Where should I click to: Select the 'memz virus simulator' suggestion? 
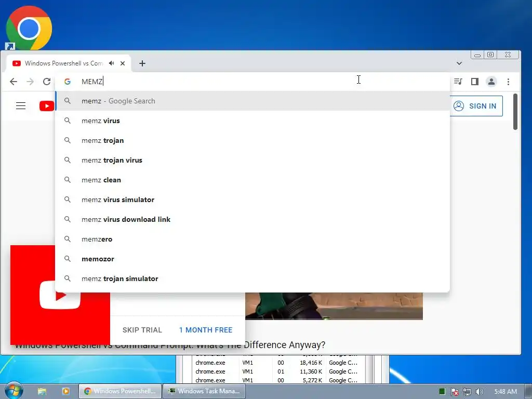tap(252, 199)
